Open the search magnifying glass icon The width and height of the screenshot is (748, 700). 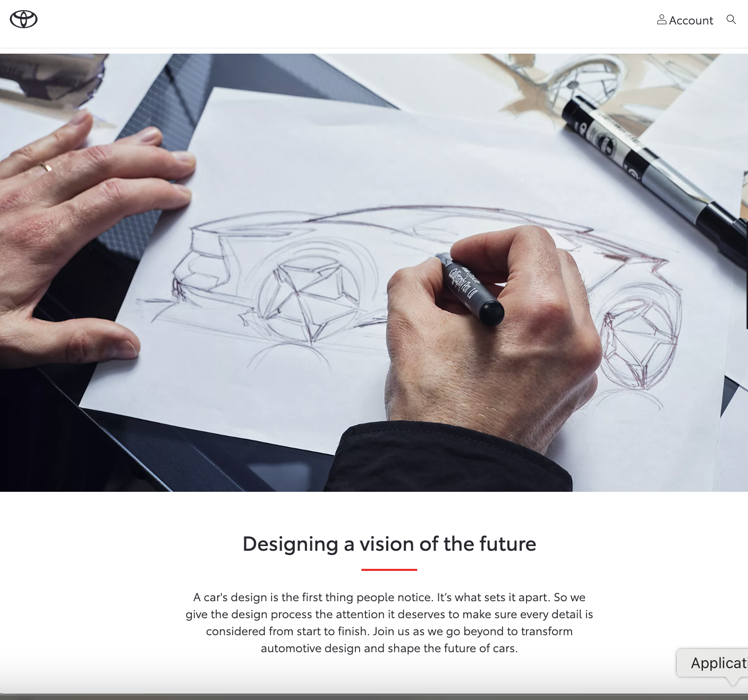731,20
